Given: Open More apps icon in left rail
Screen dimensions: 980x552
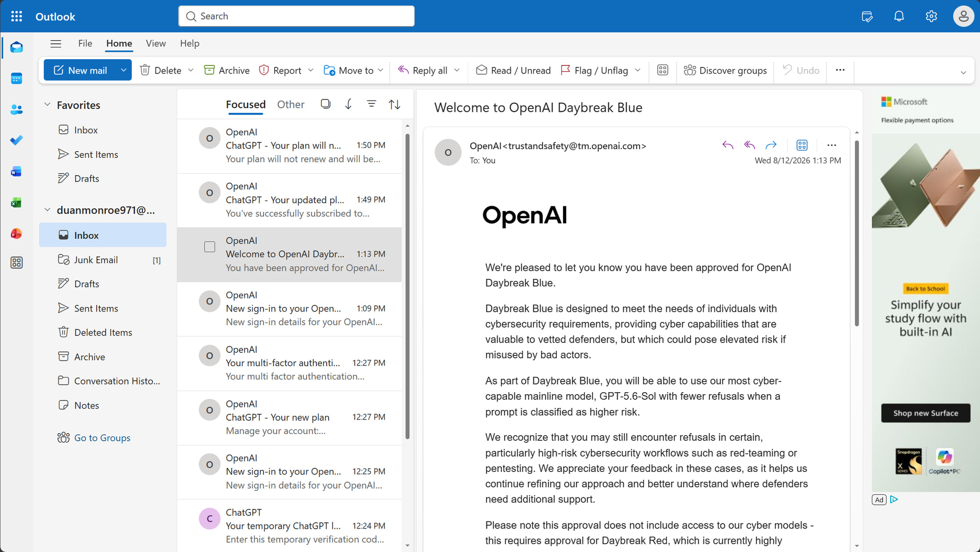Looking at the screenshot, I should 16,263.
